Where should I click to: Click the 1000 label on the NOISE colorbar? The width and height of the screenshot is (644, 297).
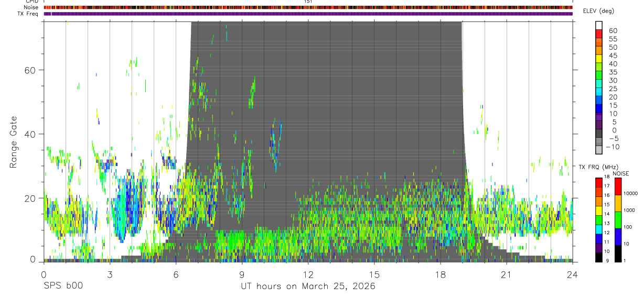[x=629, y=210]
